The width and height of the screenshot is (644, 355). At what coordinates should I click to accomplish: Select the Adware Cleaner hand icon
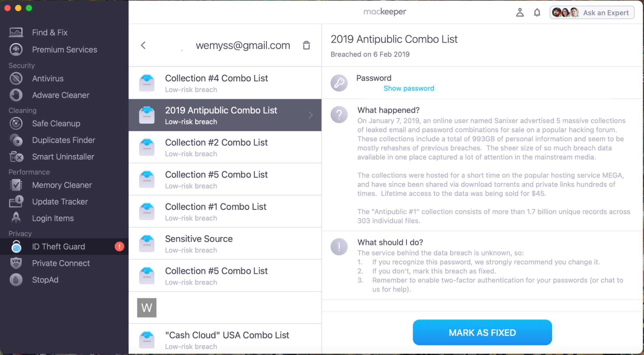click(16, 95)
